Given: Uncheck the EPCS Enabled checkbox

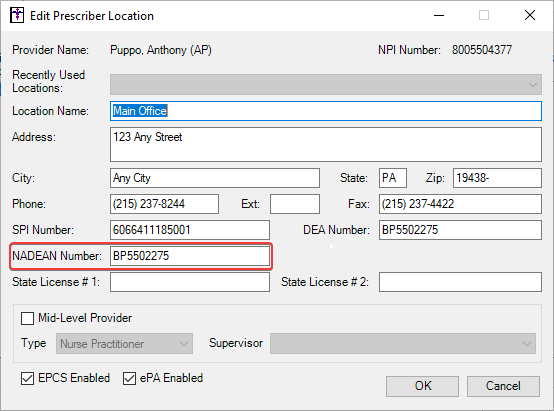Looking at the screenshot, I should point(28,378).
